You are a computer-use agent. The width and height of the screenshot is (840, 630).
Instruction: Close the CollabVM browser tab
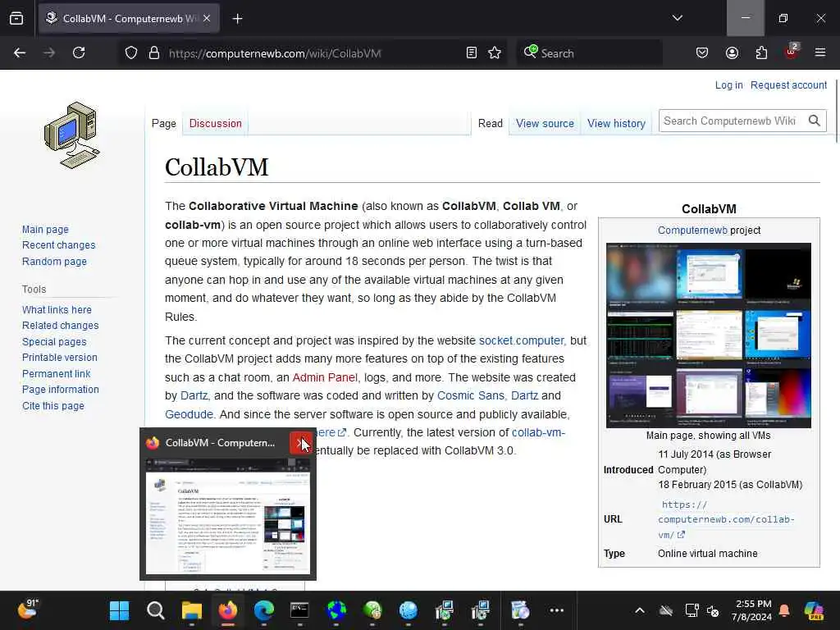(207, 18)
